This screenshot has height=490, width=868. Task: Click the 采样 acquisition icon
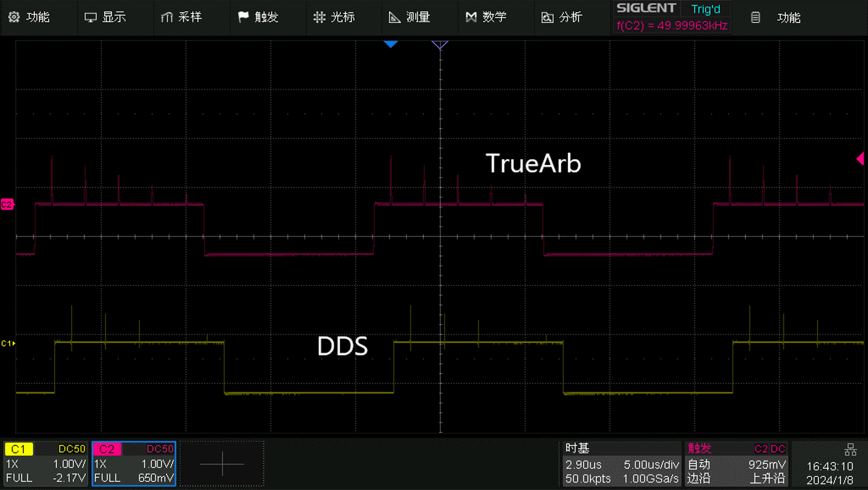point(166,17)
